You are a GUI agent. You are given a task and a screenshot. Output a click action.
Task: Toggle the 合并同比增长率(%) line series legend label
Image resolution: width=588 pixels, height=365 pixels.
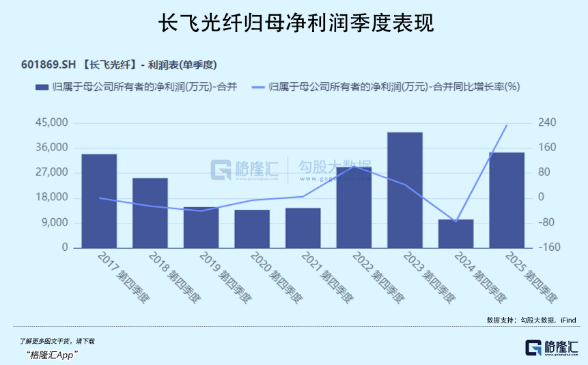tap(395, 87)
